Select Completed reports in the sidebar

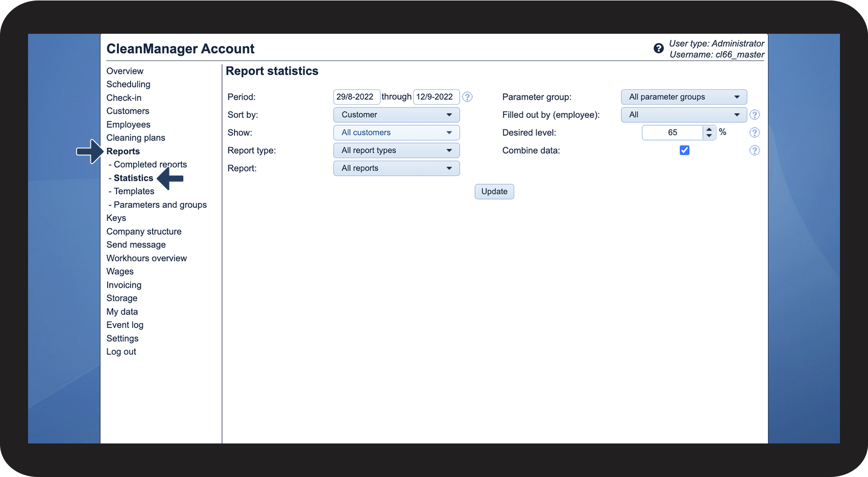coord(150,165)
